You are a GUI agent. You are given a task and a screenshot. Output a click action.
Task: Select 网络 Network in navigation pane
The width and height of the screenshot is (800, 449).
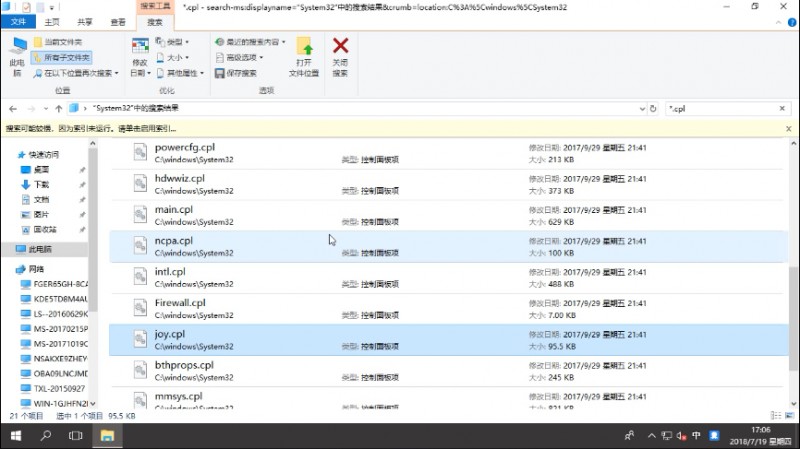click(x=36, y=269)
